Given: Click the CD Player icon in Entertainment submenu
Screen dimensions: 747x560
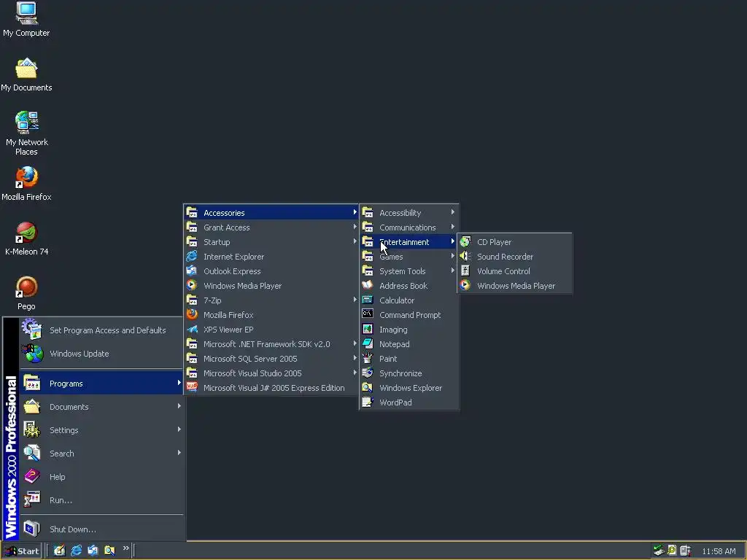Looking at the screenshot, I should coord(465,242).
